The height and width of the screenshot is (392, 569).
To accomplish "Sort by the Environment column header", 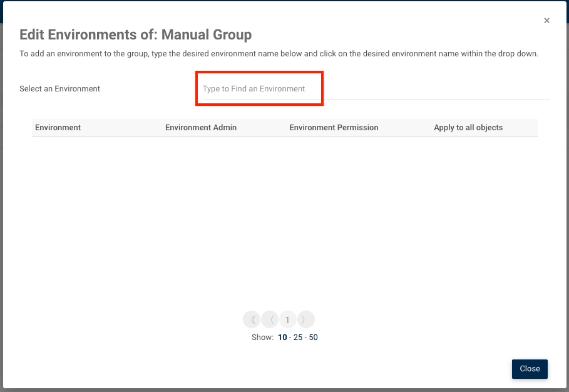I will point(58,128).
